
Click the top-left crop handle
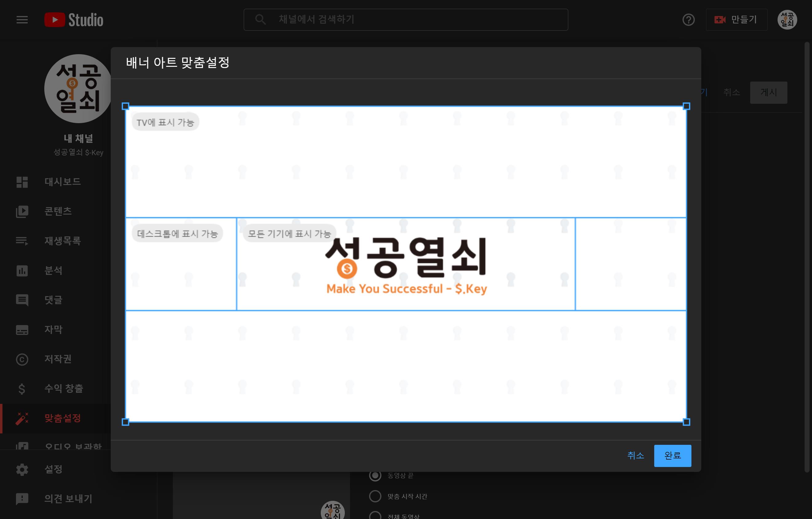pyautogui.click(x=125, y=106)
